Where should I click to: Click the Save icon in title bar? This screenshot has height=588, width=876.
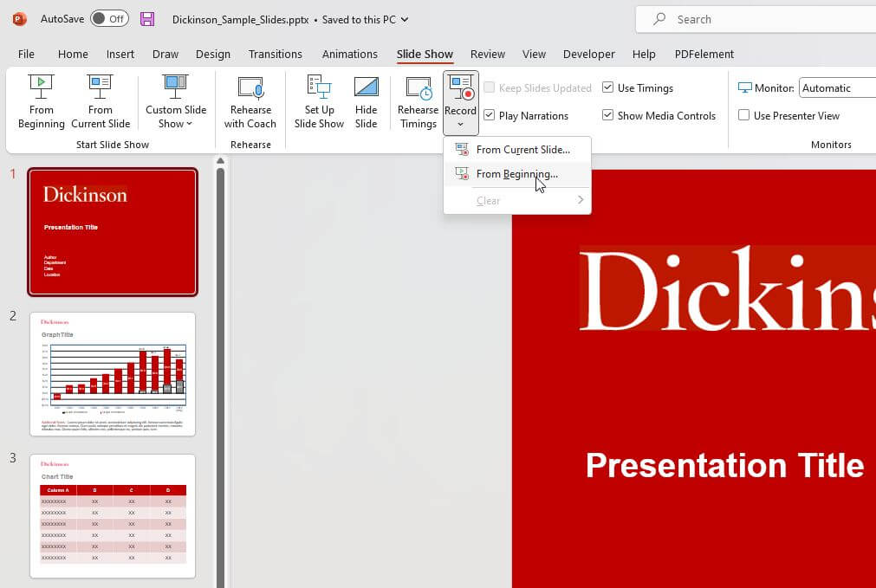147,19
